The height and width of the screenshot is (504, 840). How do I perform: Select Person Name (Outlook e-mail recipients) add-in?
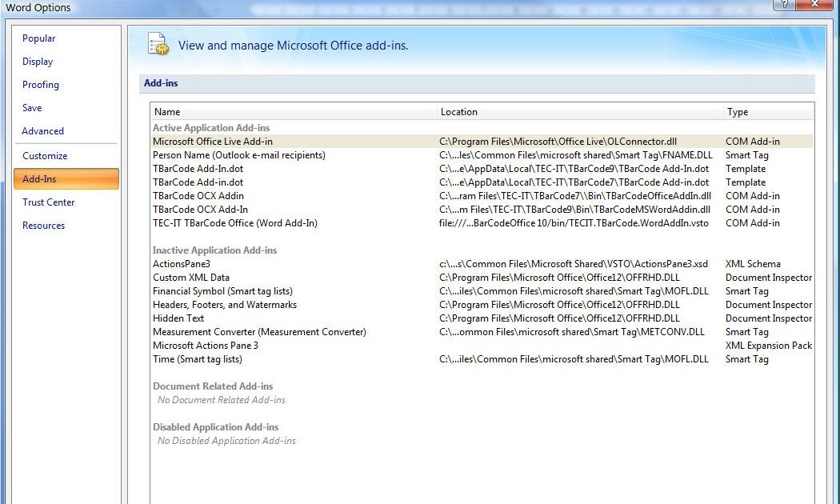pos(482,155)
